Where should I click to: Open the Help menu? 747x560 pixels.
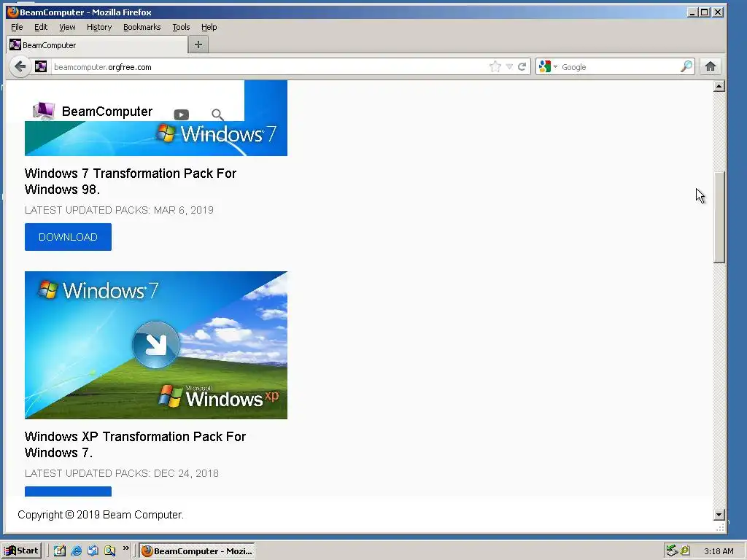209,27
